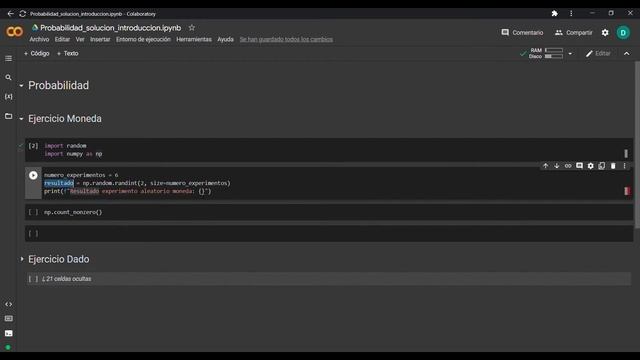Open the Insertar menu

pos(100,40)
